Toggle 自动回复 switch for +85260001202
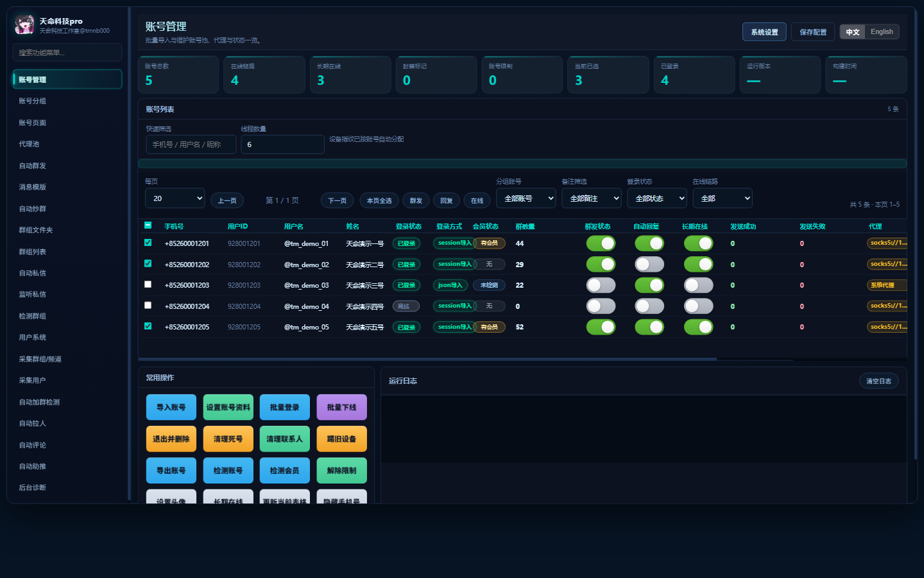The image size is (924, 578). (649, 264)
